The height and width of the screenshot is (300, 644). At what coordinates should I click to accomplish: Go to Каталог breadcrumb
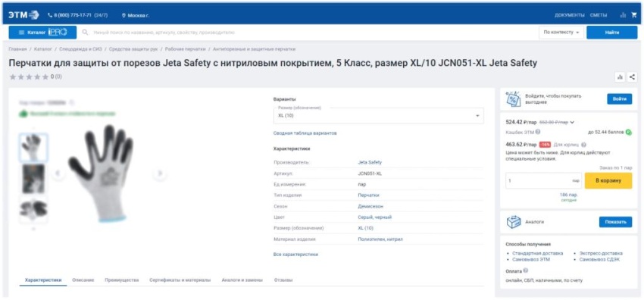[x=42, y=48]
